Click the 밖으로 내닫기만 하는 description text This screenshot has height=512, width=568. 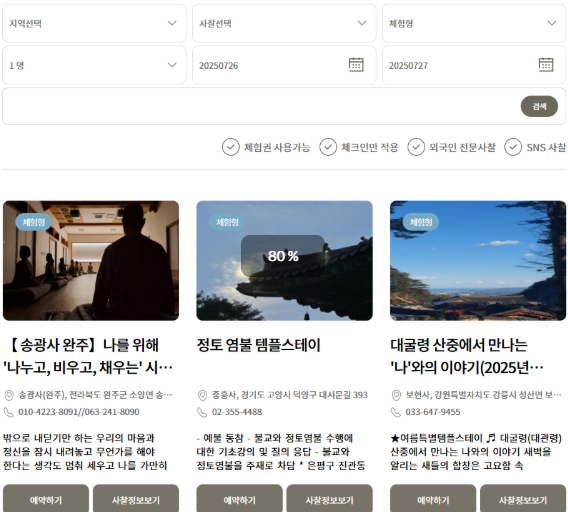85,451
